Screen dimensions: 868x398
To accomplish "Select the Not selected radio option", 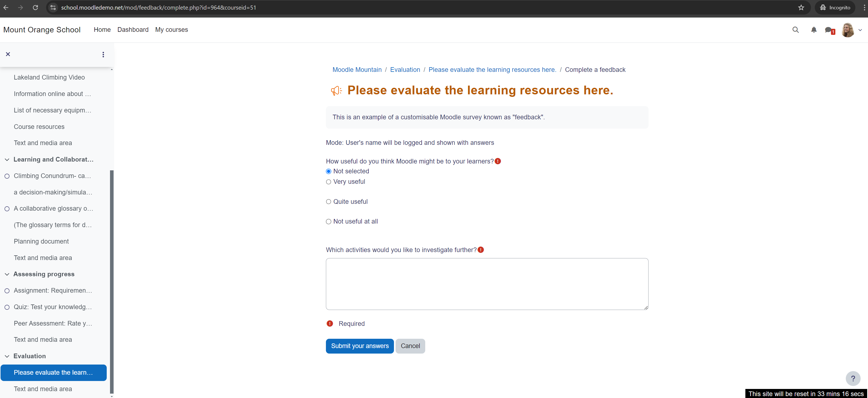I will coord(329,171).
